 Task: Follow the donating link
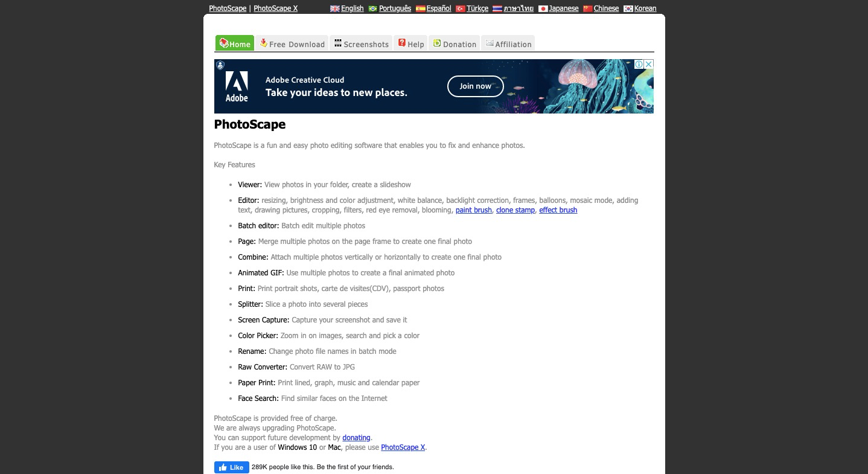356,438
